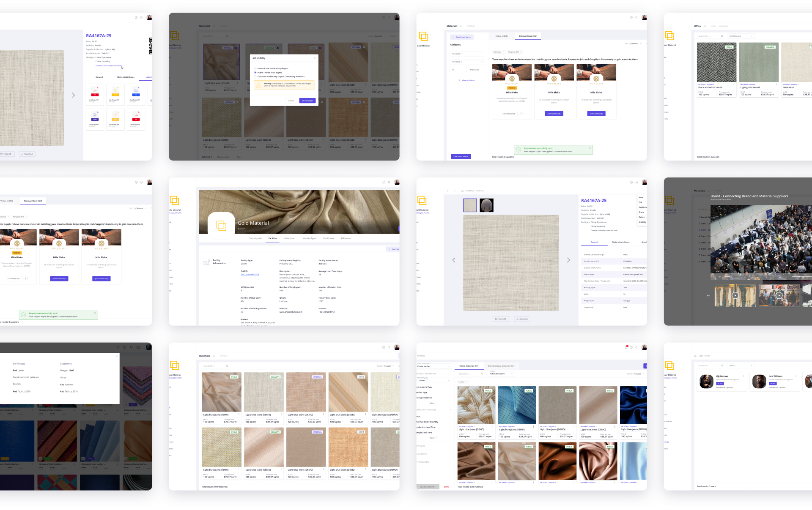The height and width of the screenshot is (510, 812).
Task: Expand the Attachments filter section
Action: click(450, 462)
